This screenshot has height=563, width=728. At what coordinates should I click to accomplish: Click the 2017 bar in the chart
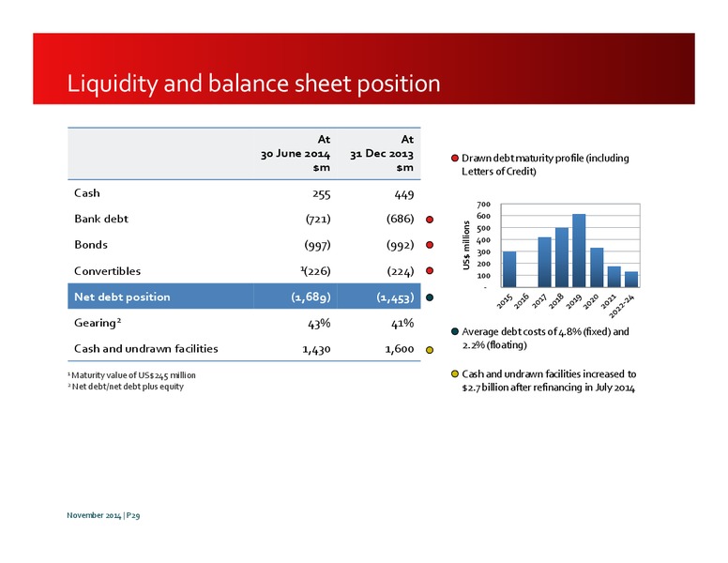[x=545, y=263]
